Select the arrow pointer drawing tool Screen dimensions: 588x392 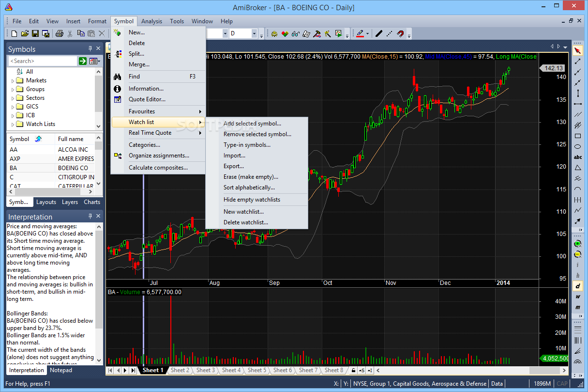577,50
